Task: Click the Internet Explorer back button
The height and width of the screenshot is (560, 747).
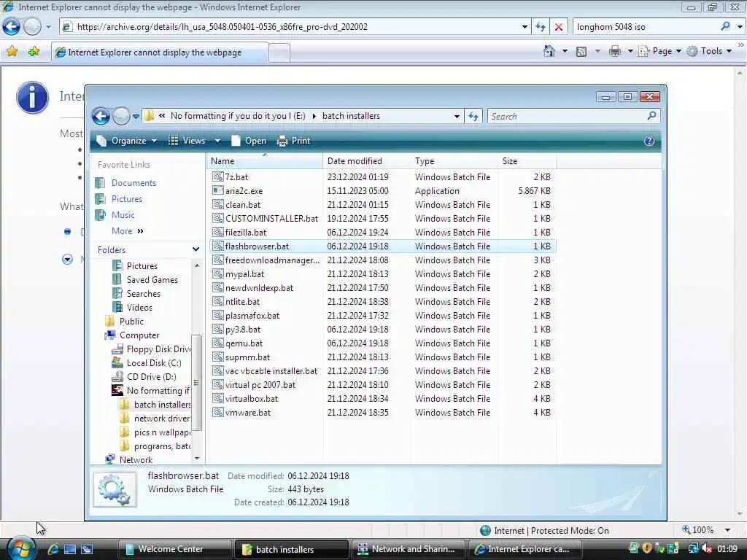Action: [x=11, y=27]
